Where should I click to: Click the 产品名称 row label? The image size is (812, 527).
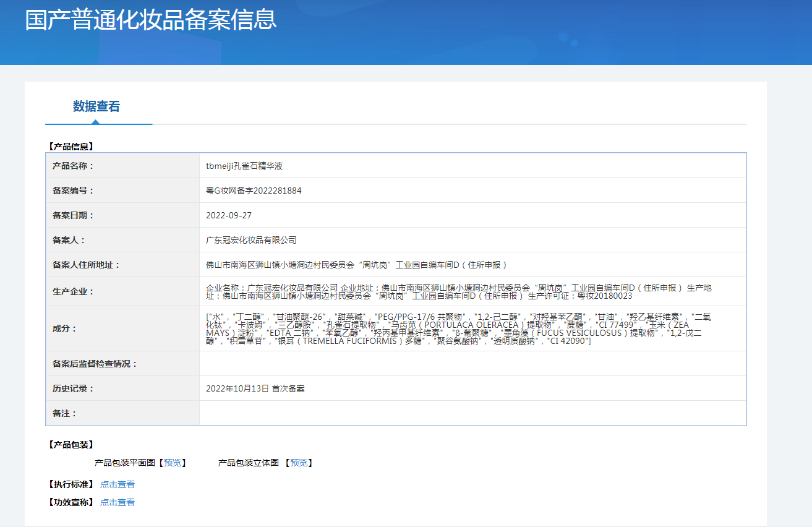point(73,166)
